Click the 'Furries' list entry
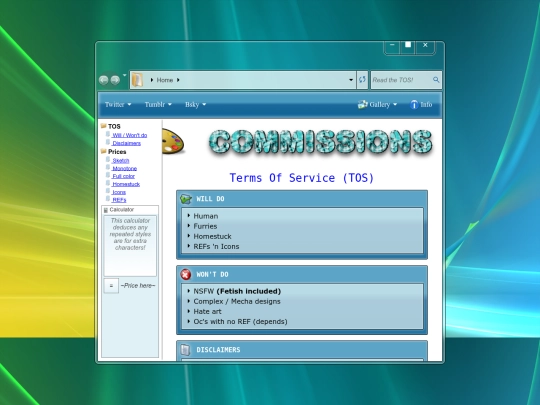540x405 pixels. (x=205, y=226)
